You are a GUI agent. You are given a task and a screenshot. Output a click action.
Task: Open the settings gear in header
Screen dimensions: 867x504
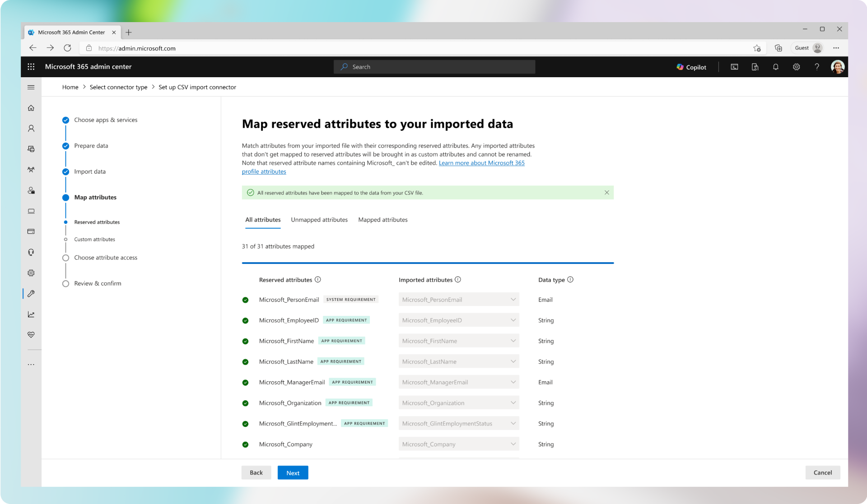coord(796,67)
